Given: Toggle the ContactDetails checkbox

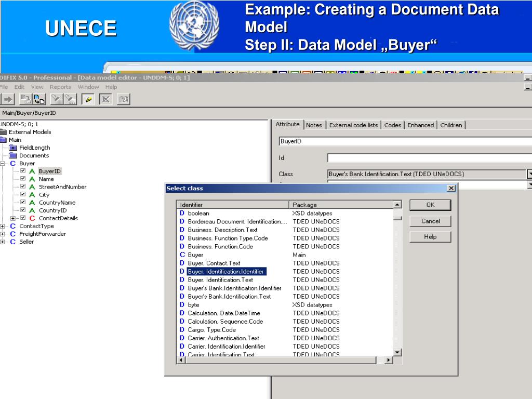Looking at the screenshot, I should [x=23, y=218].
